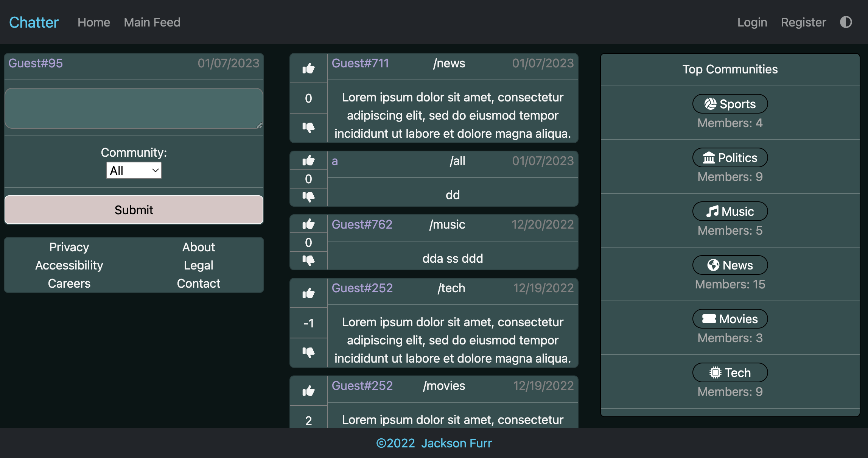
Task: Open Jackson Furr footer link
Action: click(456, 443)
